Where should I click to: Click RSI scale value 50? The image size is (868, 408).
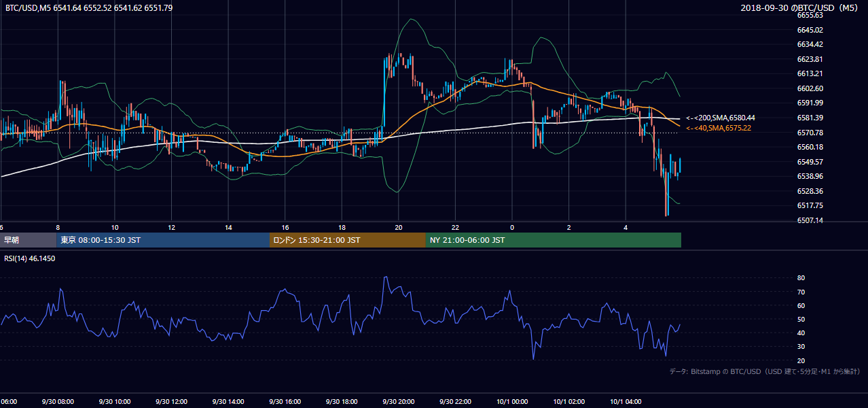pos(801,319)
